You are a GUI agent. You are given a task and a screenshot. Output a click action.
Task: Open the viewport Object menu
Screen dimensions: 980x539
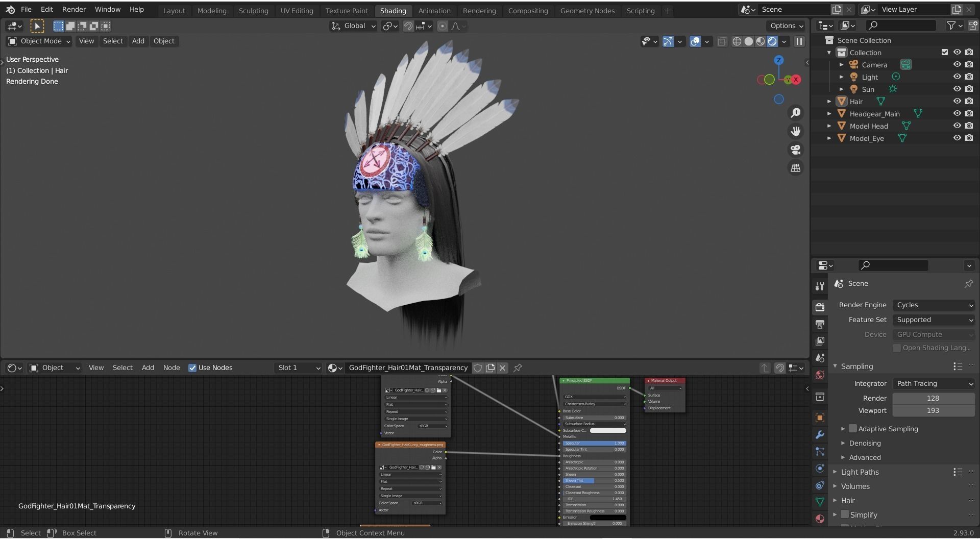164,41
